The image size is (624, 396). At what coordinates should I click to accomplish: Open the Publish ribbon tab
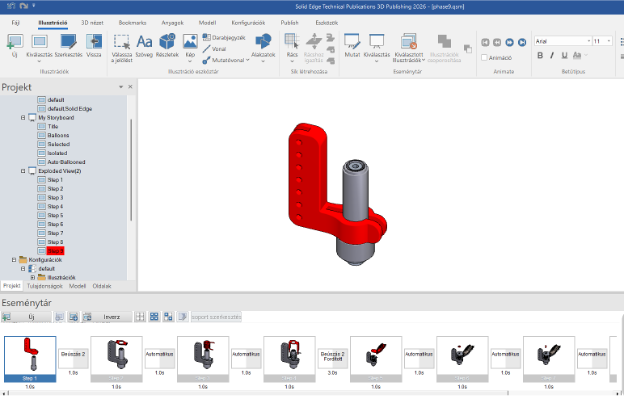pos(289,23)
